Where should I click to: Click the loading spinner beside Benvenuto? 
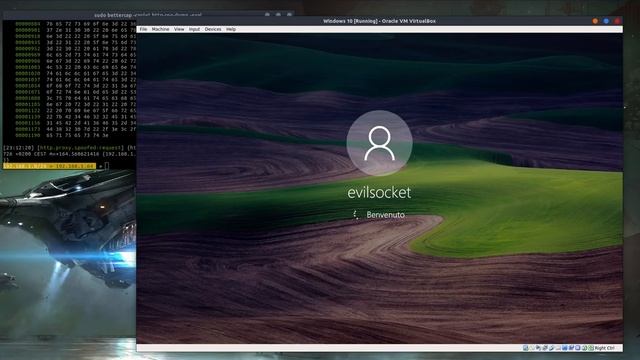point(356,215)
